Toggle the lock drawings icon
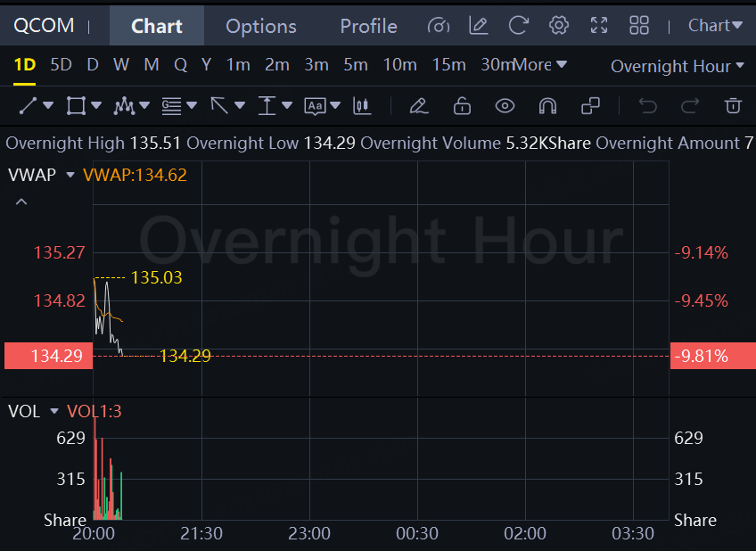This screenshot has height=551, width=756. click(462, 106)
